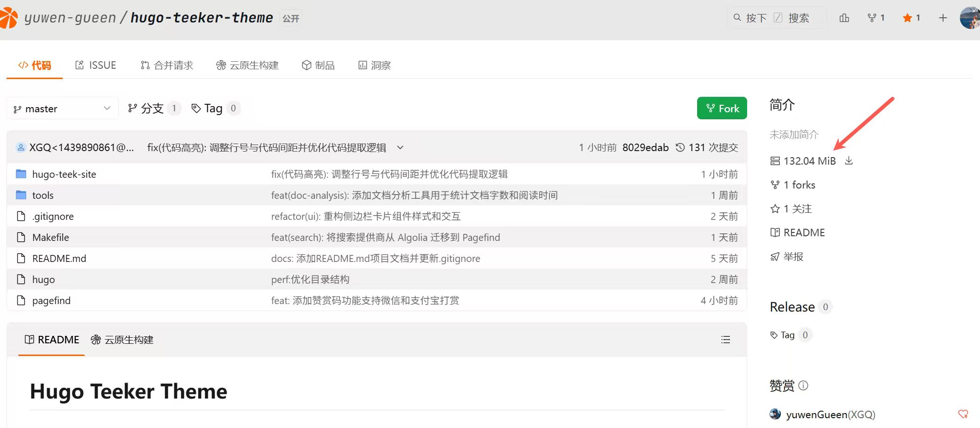Click the search box in header

(x=776, y=18)
